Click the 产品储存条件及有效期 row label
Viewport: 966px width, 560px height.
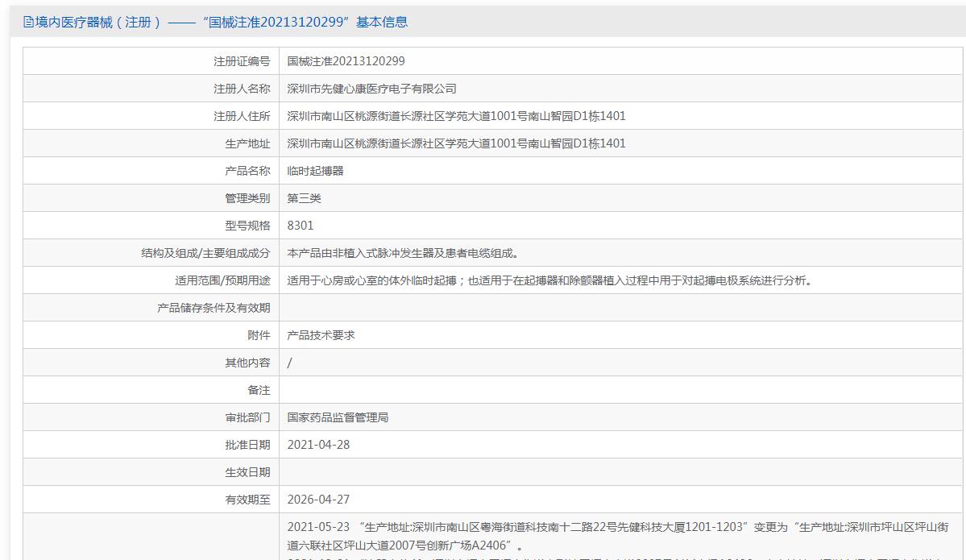[x=214, y=308]
